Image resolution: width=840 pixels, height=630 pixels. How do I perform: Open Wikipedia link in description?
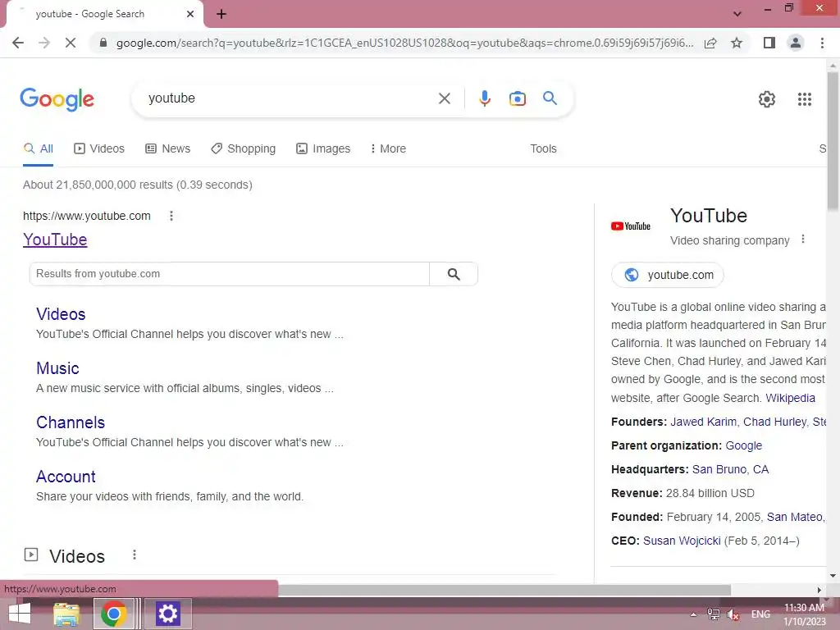pos(790,398)
